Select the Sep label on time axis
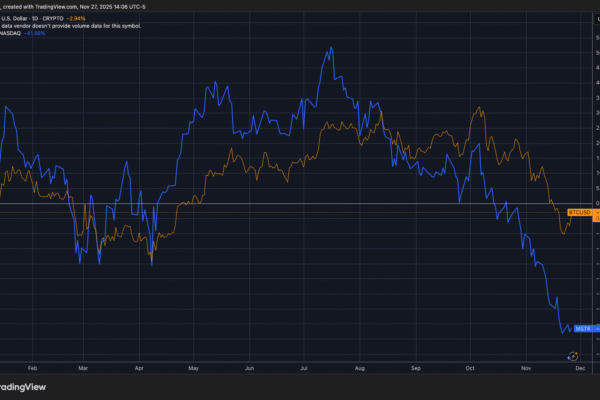600x400 pixels. tap(414, 367)
